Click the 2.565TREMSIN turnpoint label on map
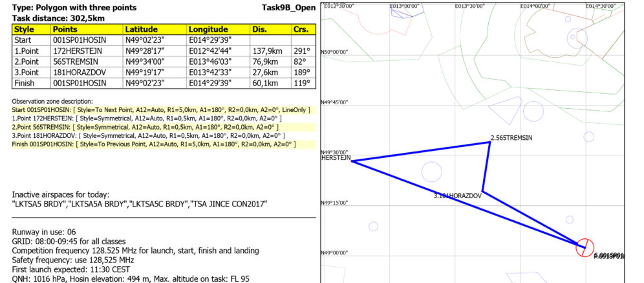The height and width of the screenshot is (283, 644). click(x=511, y=138)
